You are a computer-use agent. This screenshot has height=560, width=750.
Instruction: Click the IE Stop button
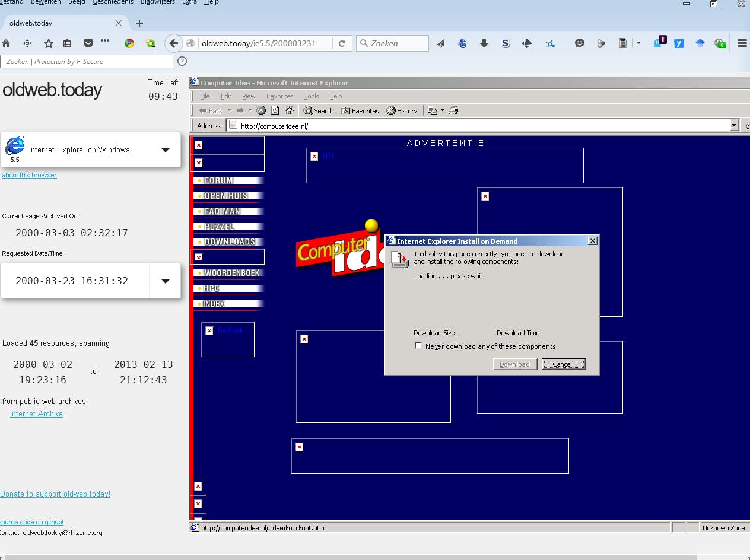tap(261, 110)
